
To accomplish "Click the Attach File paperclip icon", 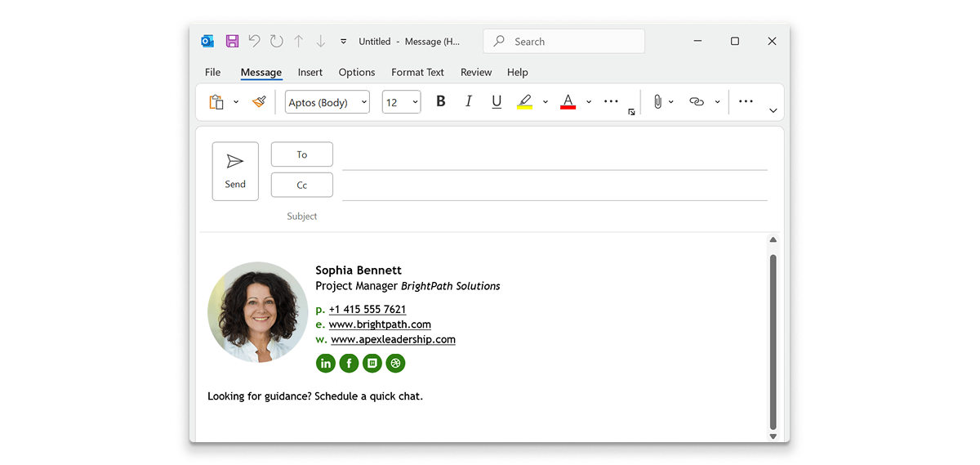I will pyautogui.click(x=657, y=102).
